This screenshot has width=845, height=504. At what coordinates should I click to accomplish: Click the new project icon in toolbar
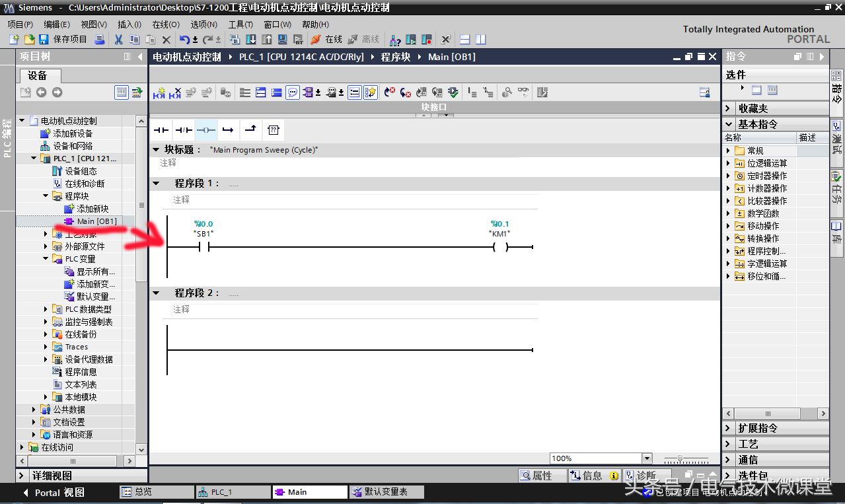tap(13, 40)
